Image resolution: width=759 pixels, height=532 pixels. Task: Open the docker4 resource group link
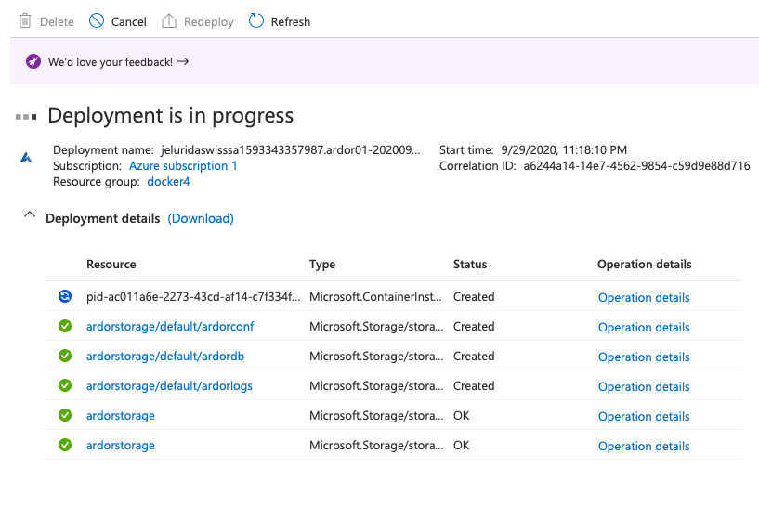click(168, 181)
